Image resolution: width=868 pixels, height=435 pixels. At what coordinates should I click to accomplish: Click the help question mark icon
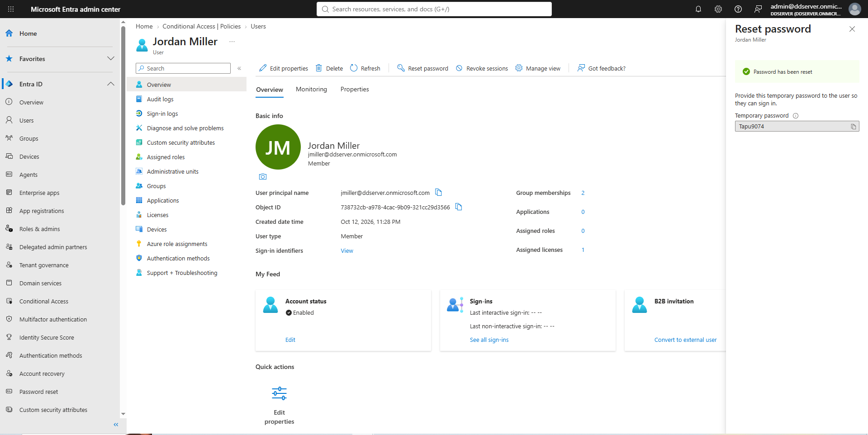click(738, 9)
